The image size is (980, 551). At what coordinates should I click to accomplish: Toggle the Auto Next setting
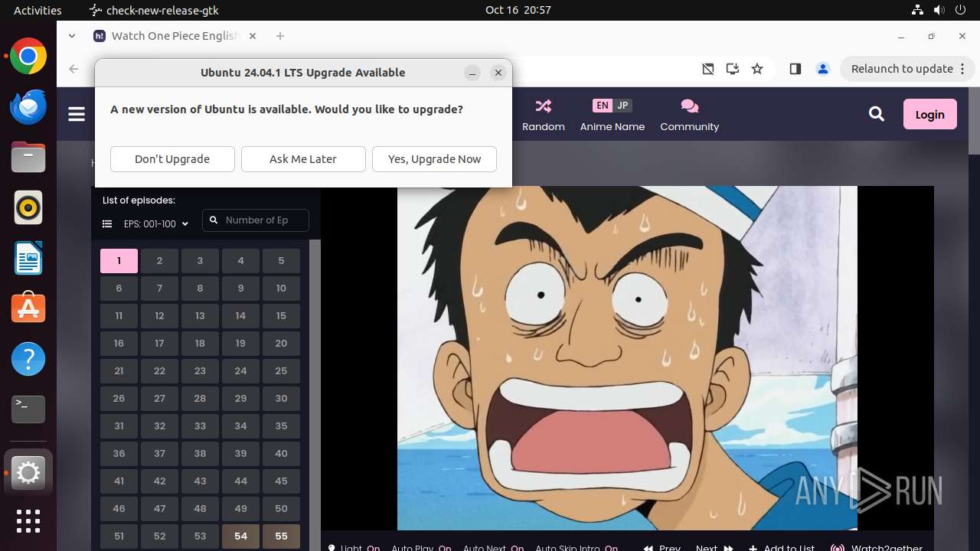493,547
